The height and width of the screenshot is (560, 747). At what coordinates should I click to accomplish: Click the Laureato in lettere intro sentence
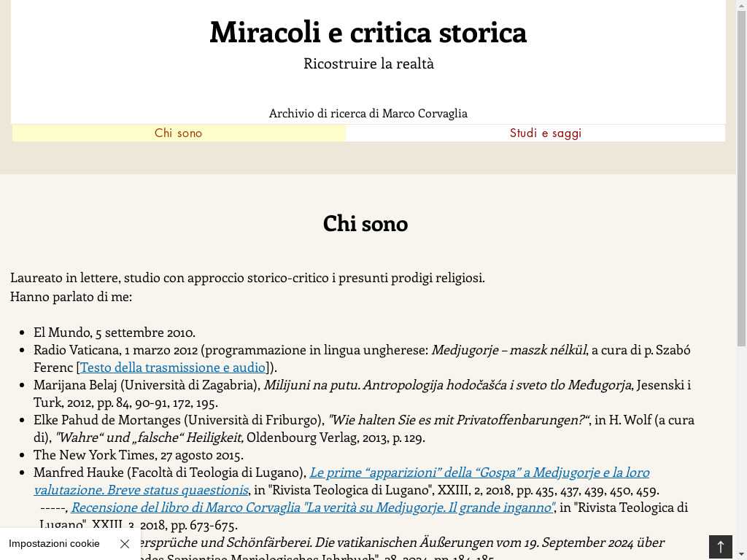click(x=248, y=278)
